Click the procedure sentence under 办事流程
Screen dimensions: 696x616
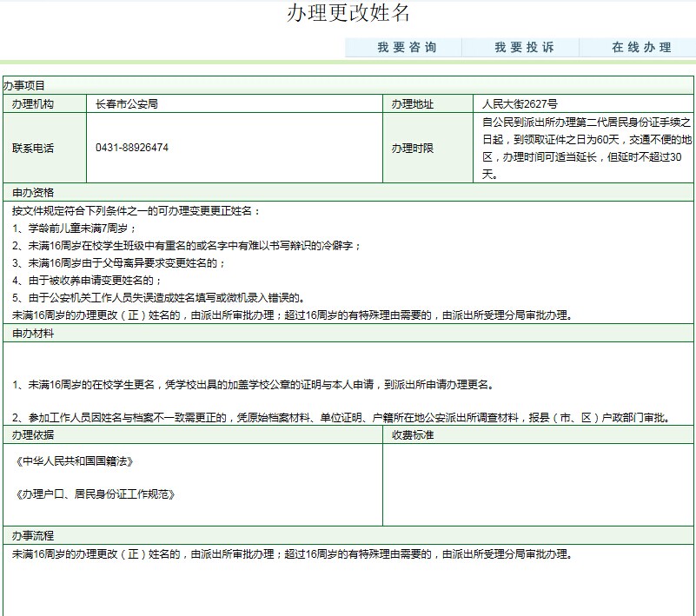coord(293,553)
